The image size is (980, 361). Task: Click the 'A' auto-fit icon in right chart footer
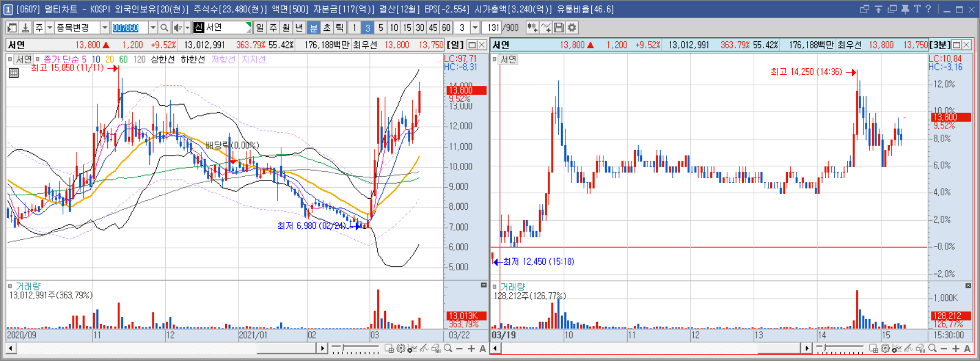967,348
